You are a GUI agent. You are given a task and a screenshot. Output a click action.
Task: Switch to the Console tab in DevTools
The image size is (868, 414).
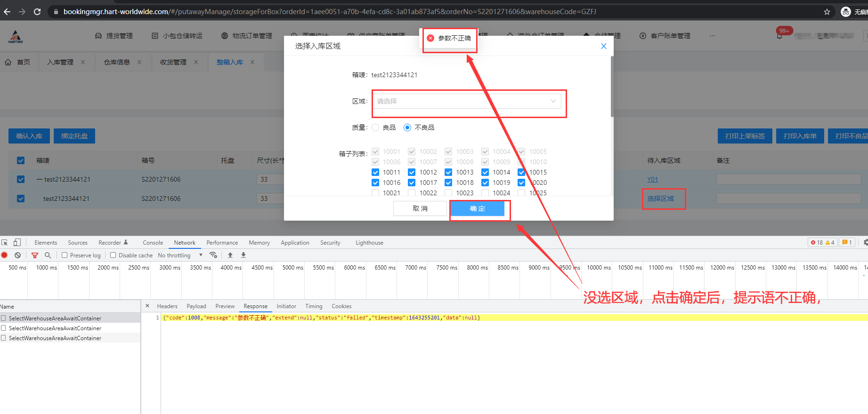point(153,243)
